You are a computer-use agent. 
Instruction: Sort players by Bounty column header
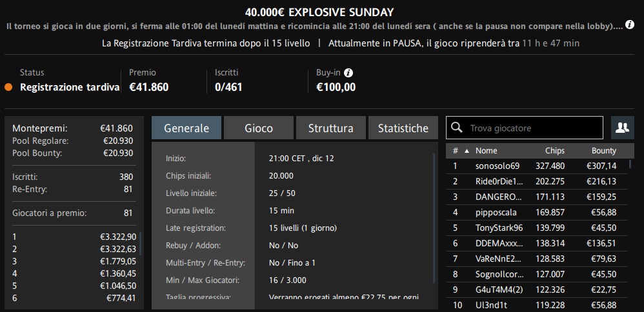tap(604, 151)
